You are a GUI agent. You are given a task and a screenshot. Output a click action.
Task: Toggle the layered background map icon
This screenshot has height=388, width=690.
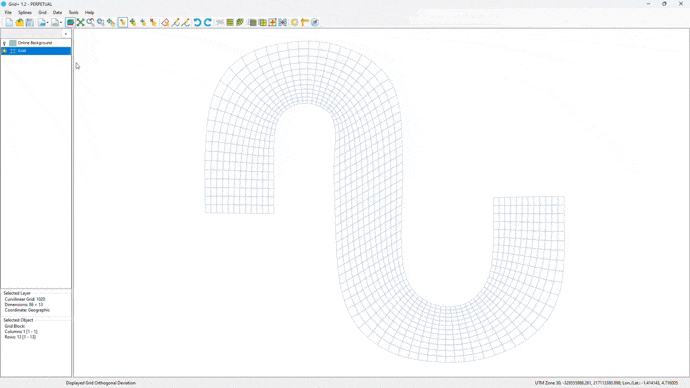(x=70, y=22)
